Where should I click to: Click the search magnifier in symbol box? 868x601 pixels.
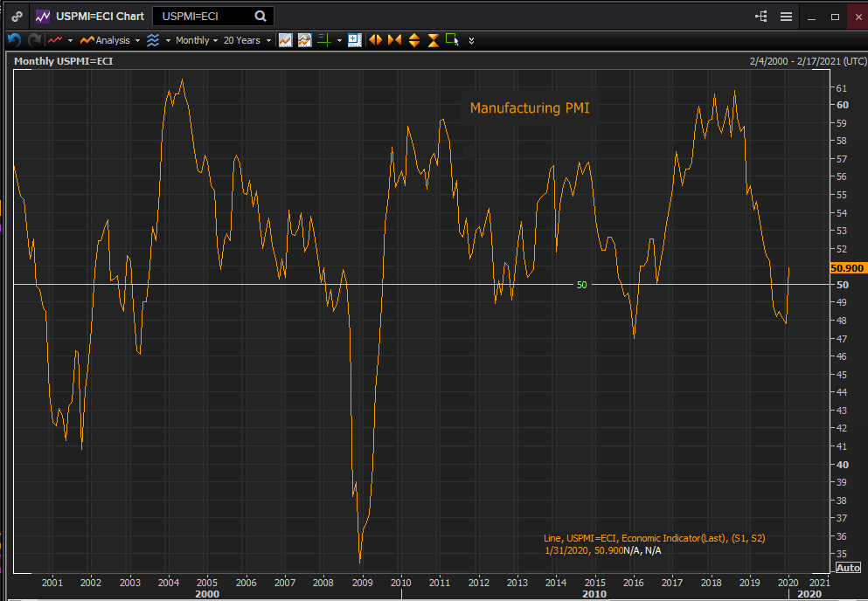click(x=260, y=16)
